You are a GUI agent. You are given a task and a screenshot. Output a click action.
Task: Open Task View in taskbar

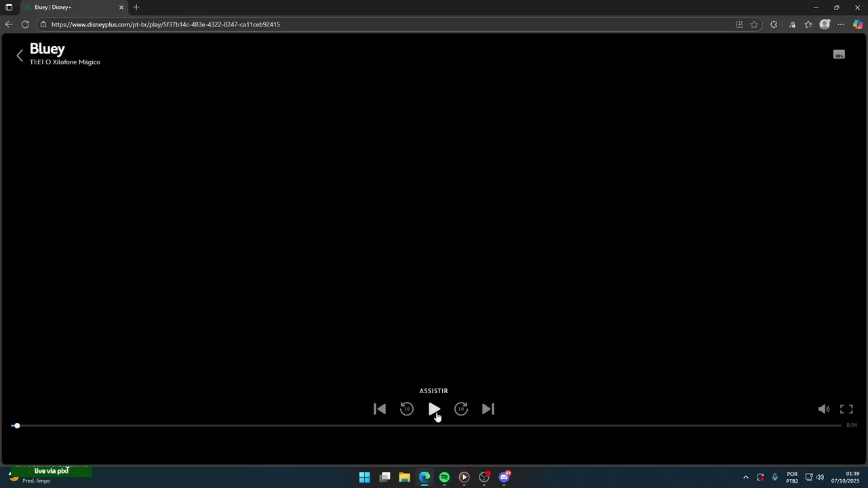(x=385, y=477)
